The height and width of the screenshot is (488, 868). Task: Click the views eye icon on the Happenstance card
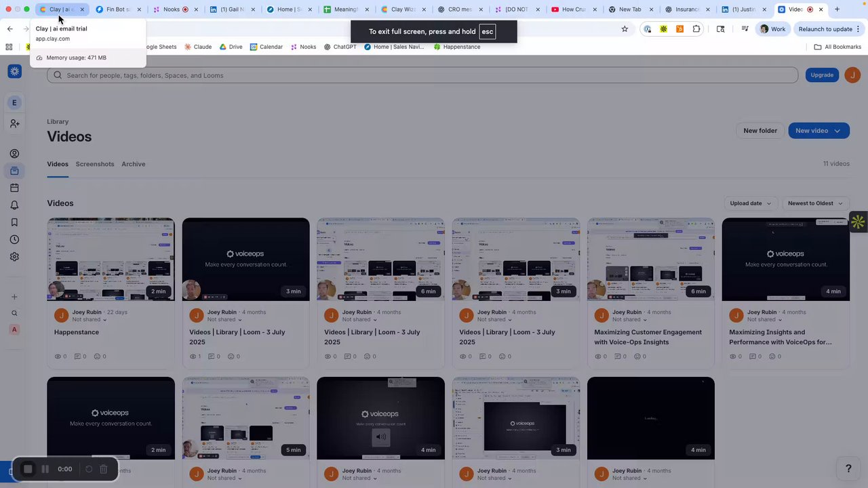[58, 357]
